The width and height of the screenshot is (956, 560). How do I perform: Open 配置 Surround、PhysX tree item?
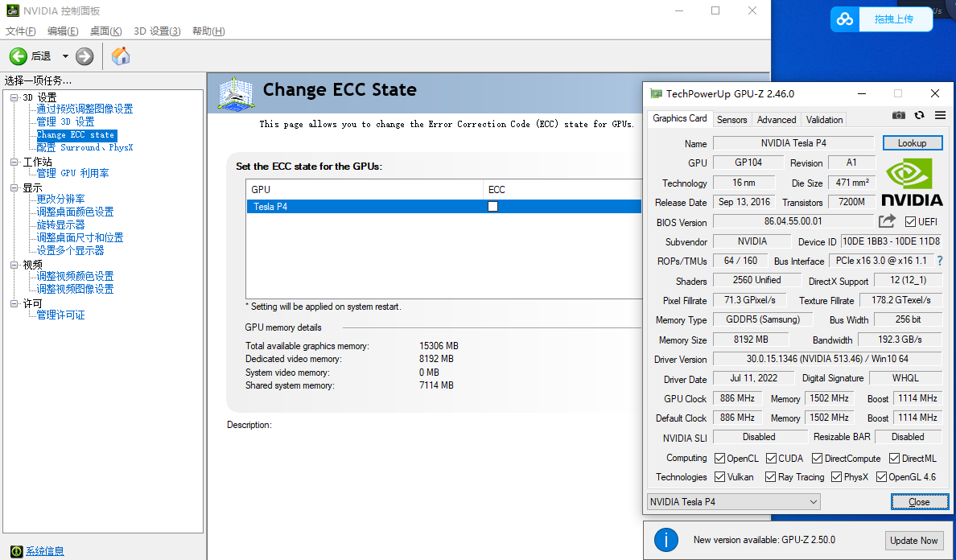84,147
